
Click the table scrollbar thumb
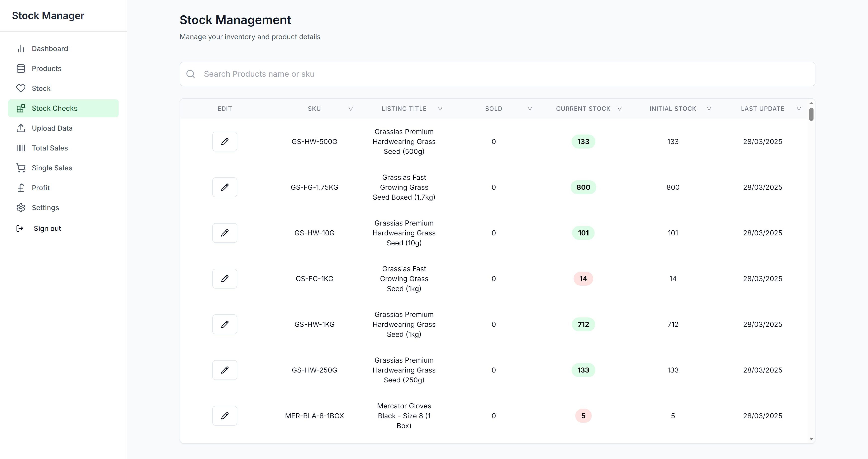(811, 114)
